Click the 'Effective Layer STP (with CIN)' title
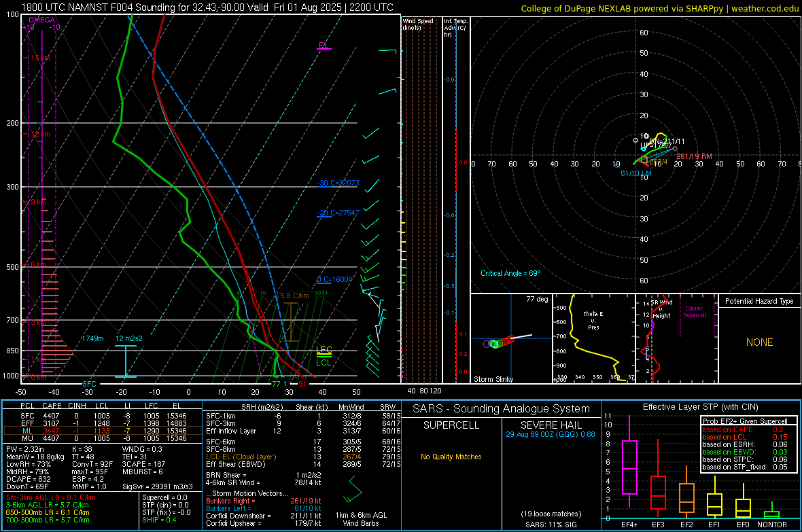This screenshot has height=532, width=802. [x=700, y=407]
